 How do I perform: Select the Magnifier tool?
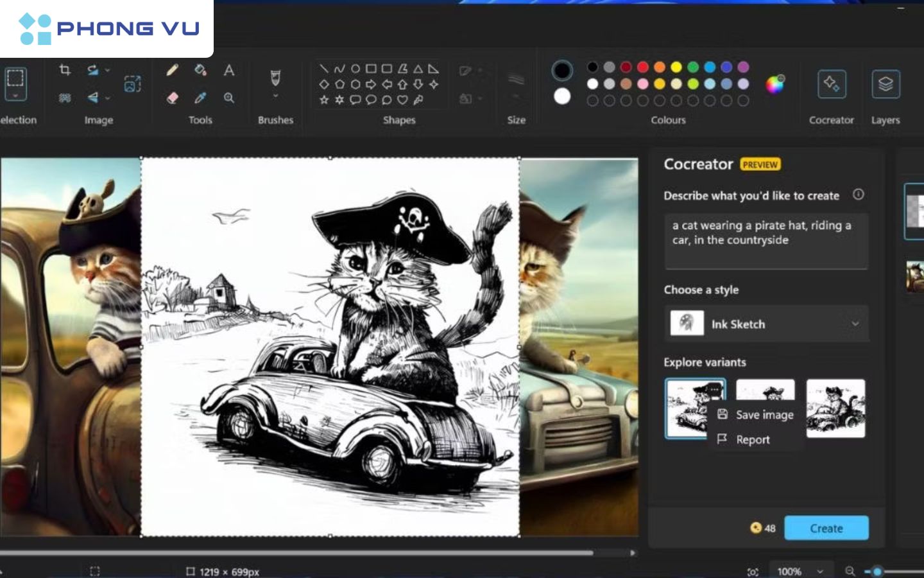click(x=229, y=98)
